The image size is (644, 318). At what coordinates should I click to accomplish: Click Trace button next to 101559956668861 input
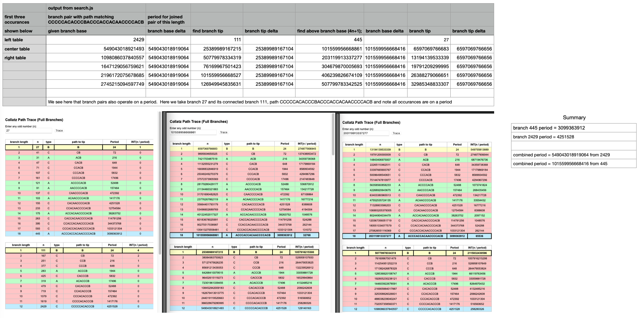pos(224,132)
